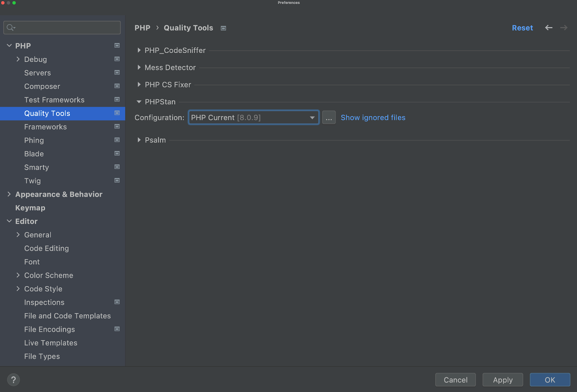Screen dimensions: 577x392
Task: Expand the Psalm section
Action: pos(139,140)
